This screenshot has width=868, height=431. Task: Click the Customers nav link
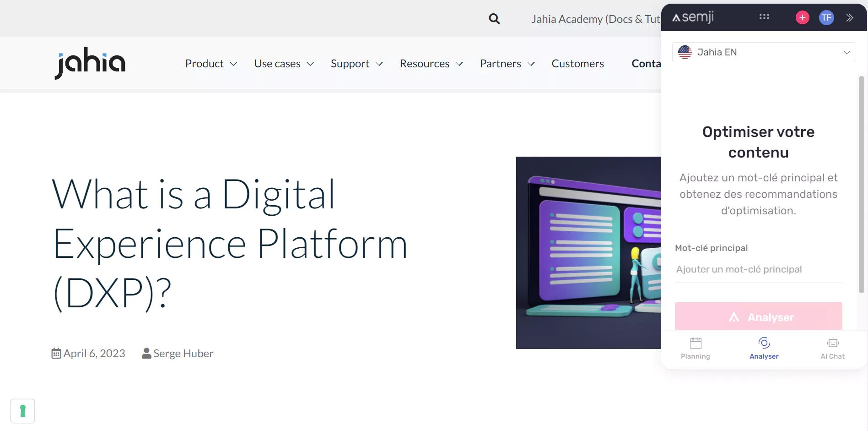click(577, 64)
